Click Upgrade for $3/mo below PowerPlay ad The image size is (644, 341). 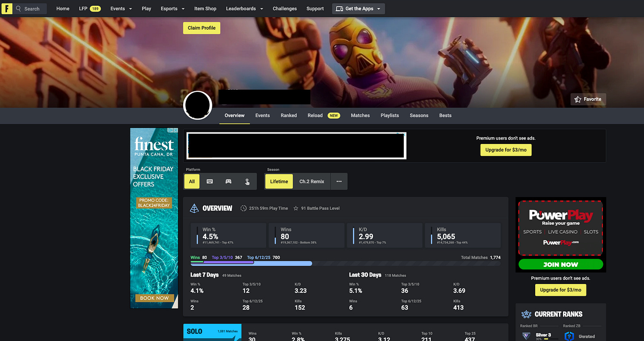[561, 290]
